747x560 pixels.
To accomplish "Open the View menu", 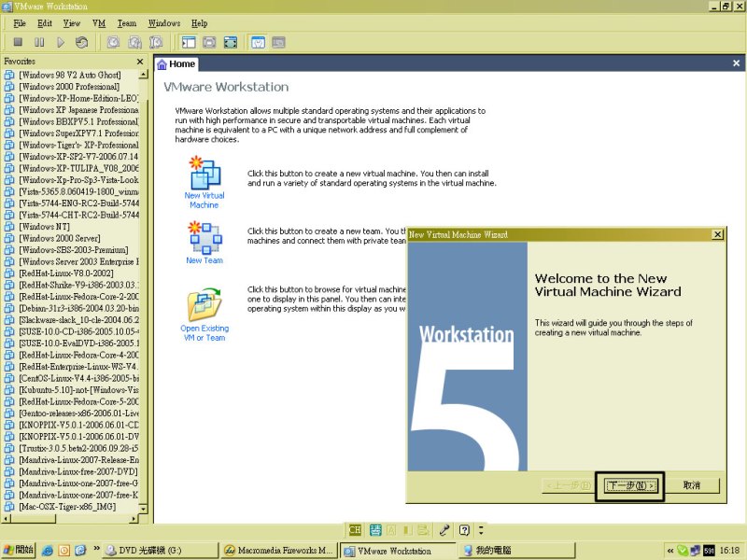I will [x=72, y=23].
